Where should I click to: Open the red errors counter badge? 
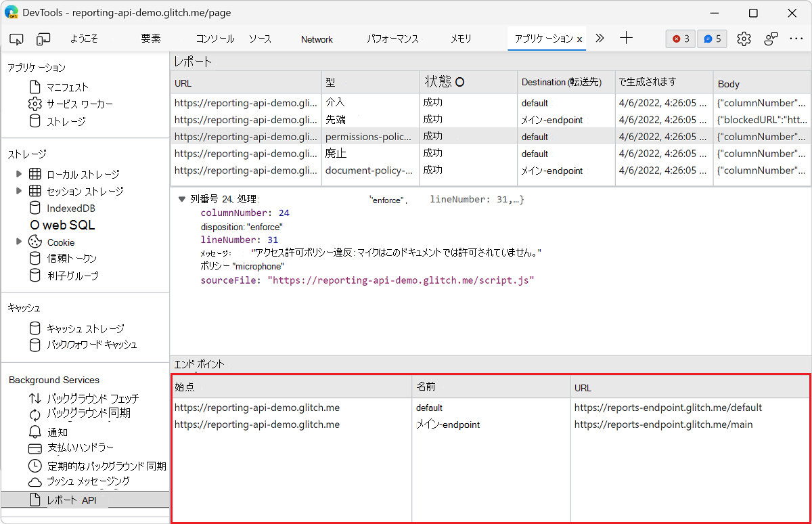point(680,39)
